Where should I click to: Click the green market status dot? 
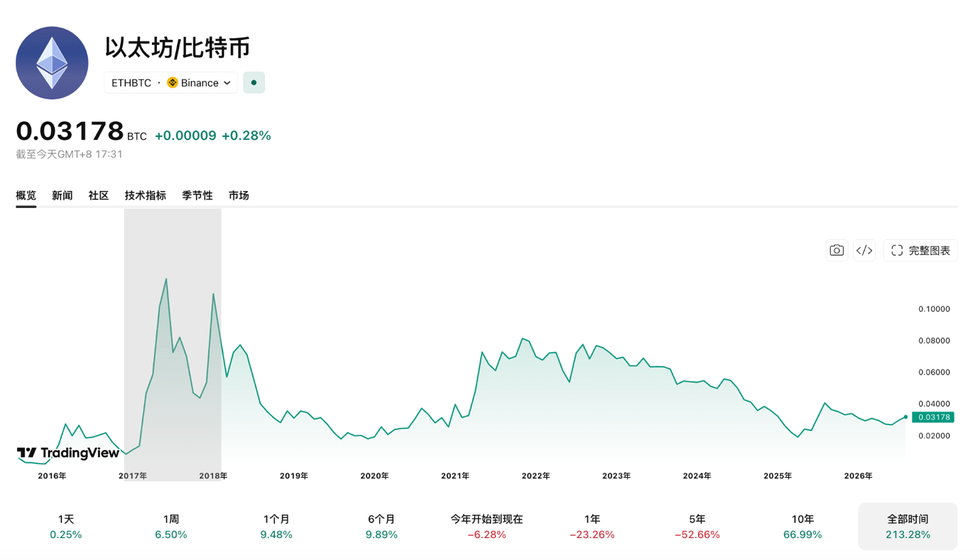(x=254, y=82)
